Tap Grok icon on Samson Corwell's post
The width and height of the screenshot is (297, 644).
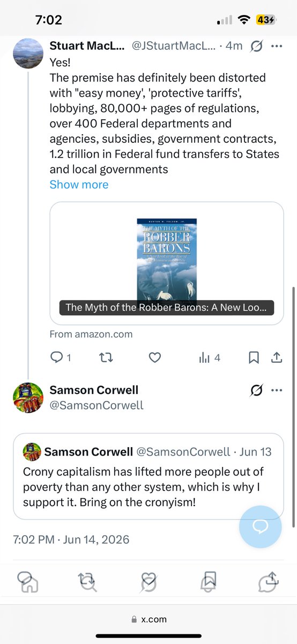point(256,390)
